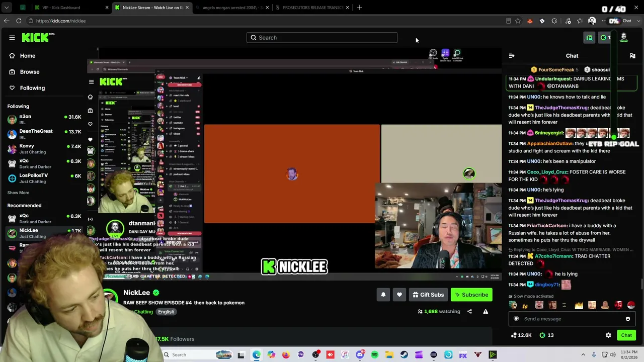Open browser Extensions puzzle icon

coord(554,21)
